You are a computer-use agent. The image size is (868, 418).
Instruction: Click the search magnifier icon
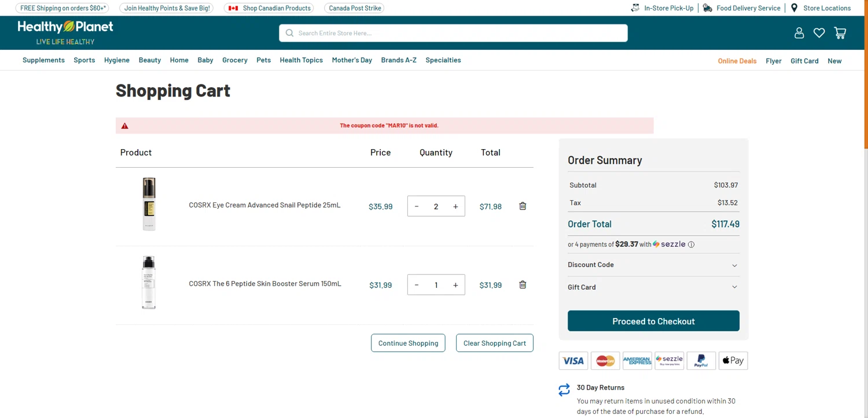(290, 33)
